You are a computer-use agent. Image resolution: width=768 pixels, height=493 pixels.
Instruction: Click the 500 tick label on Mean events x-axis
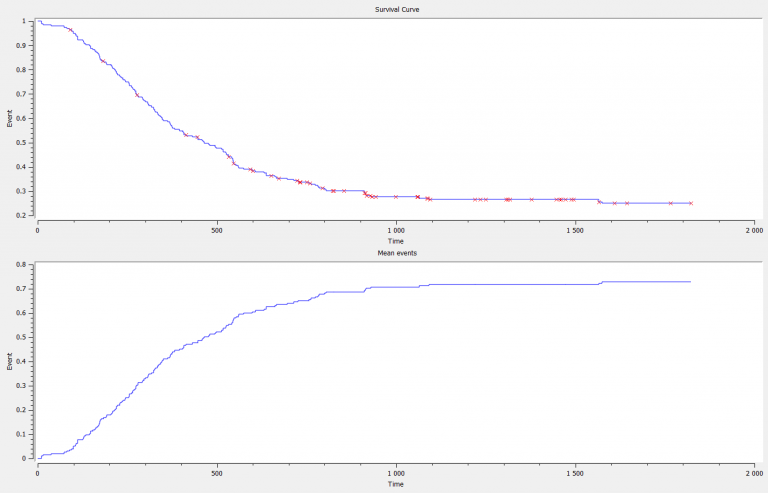(216, 472)
